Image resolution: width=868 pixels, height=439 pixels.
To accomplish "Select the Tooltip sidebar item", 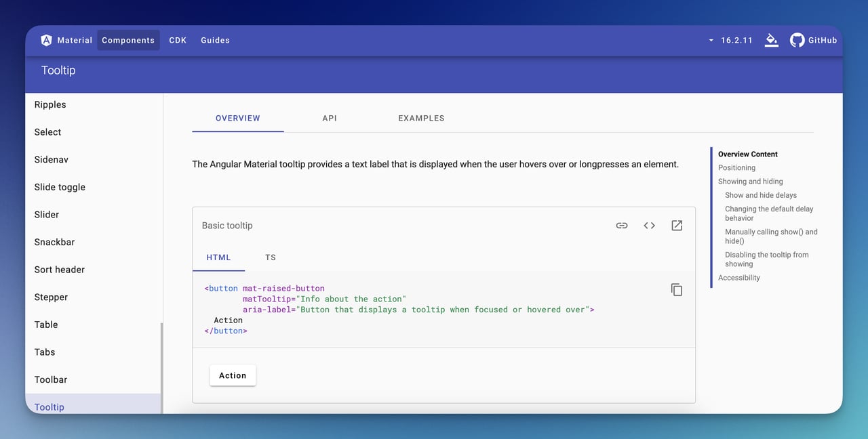I will point(94,404).
